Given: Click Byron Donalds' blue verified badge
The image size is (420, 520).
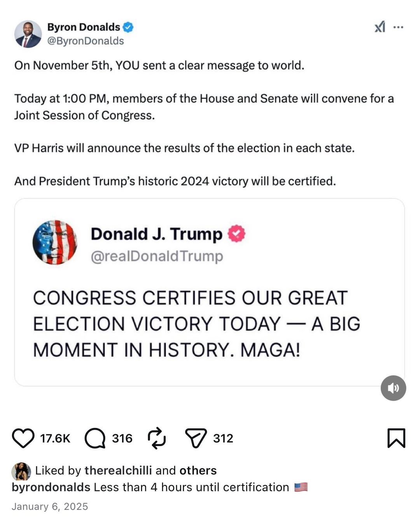Looking at the screenshot, I should [x=128, y=27].
